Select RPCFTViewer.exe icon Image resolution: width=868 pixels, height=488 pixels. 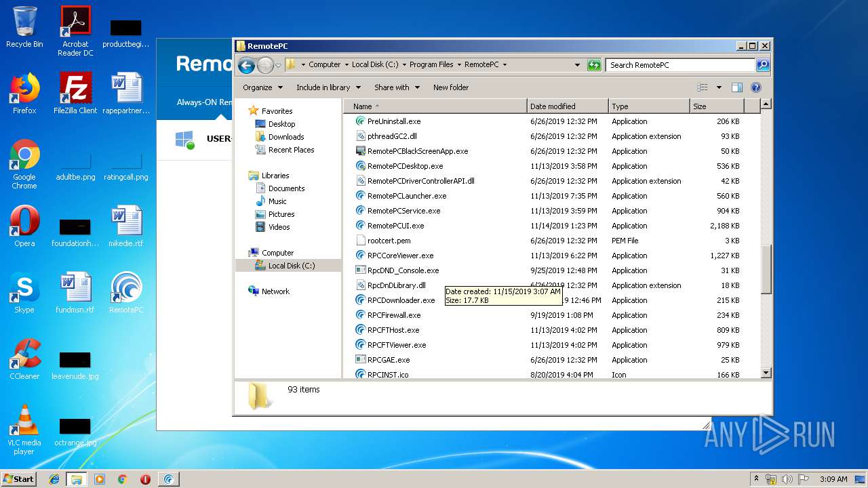point(361,345)
